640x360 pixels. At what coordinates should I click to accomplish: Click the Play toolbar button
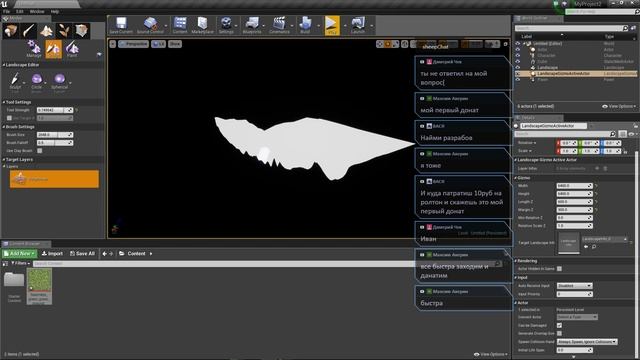332,25
